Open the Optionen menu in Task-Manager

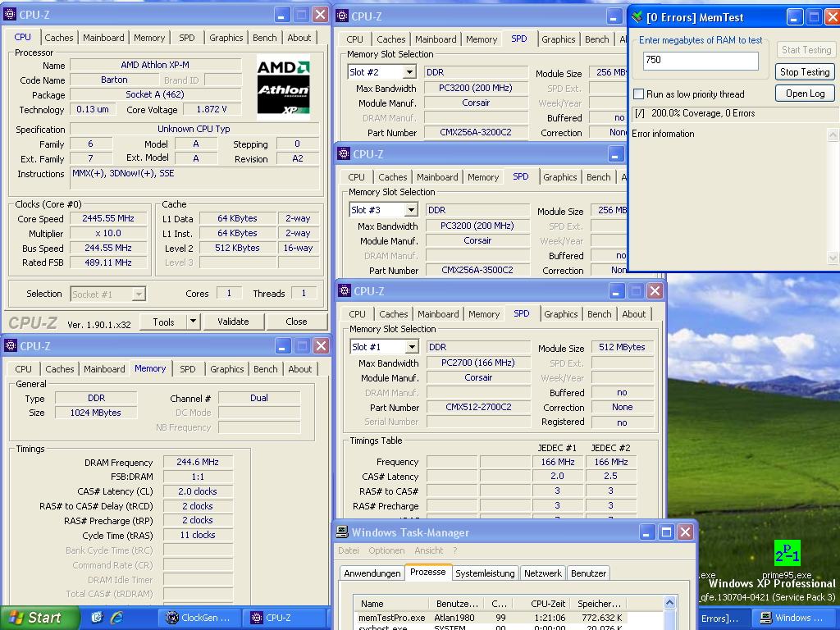[386, 550]
